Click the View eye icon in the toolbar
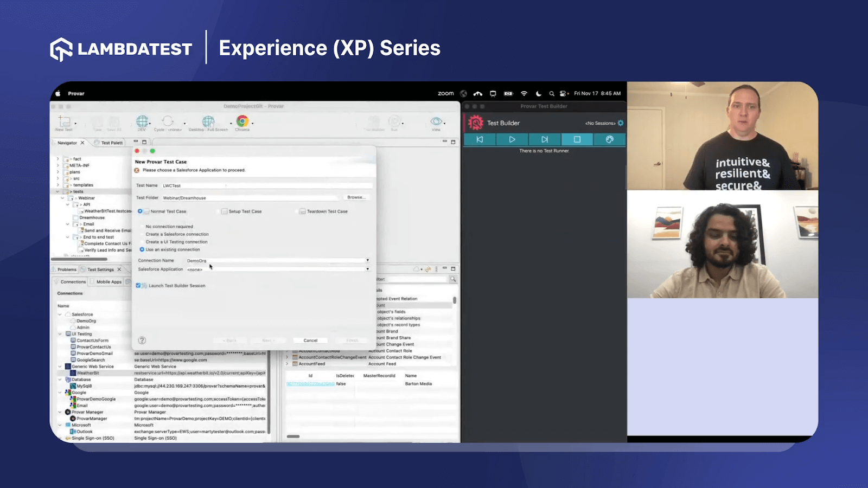Screen dimensions: 868x488 pyautogui.click(x=436, y=120)
